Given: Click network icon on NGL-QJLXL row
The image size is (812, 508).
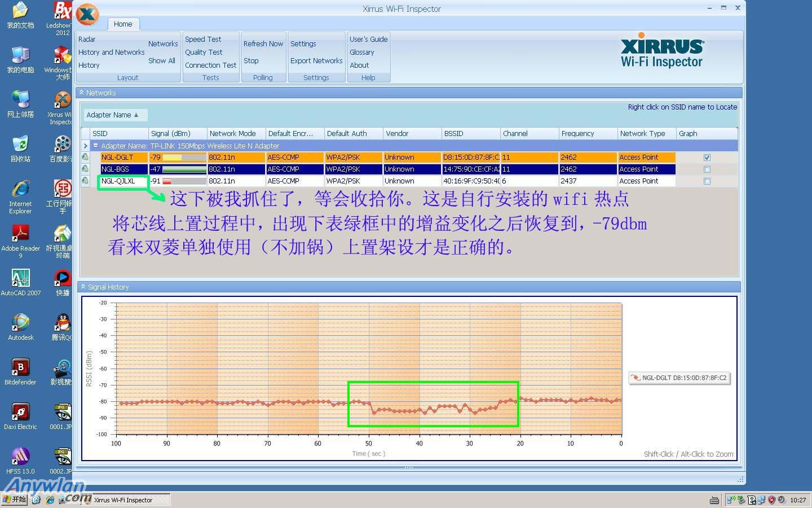Looking at the screenshot, I should coord(85,181).
